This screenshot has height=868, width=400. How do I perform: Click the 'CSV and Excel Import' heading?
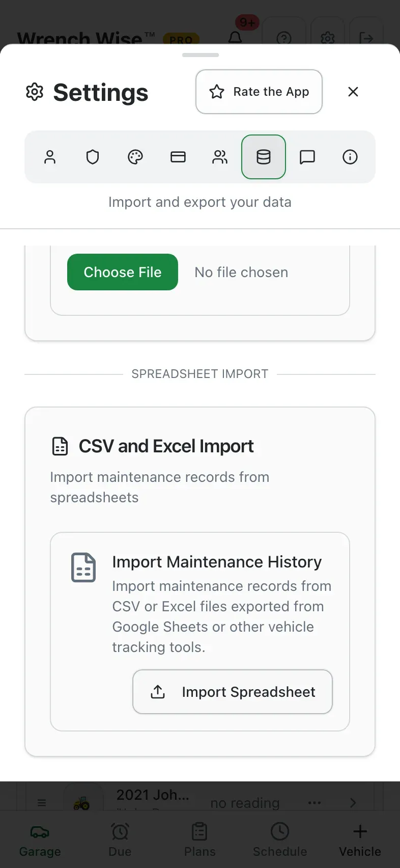tap(166, 446)
